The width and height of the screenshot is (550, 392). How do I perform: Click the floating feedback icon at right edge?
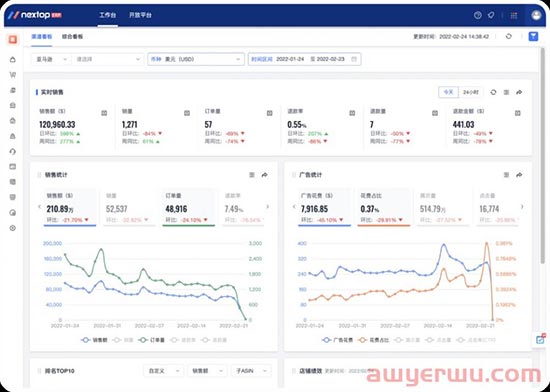coord(540,339)
